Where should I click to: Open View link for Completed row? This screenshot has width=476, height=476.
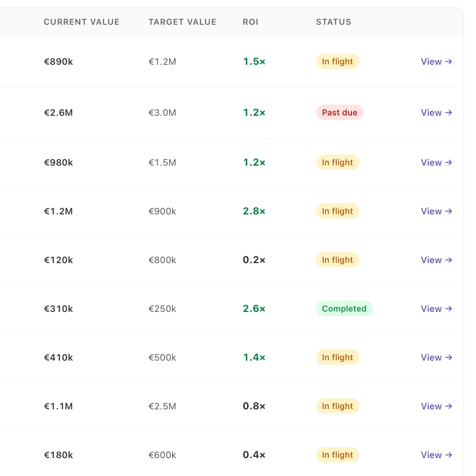(436, 309)
